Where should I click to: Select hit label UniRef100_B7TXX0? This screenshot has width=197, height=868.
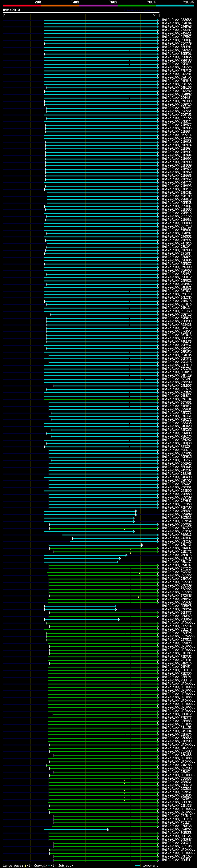177,568
